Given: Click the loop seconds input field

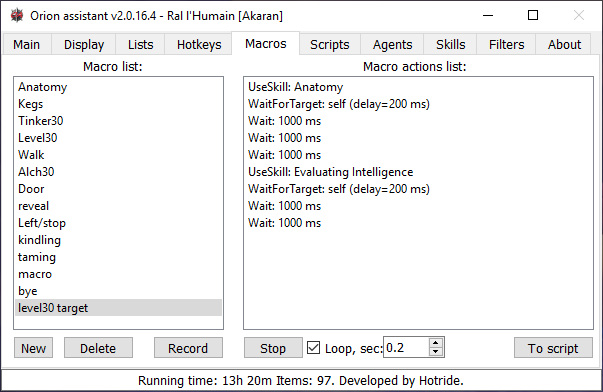Looking at the screenshot, I should pyautogui.click(x=406, y=347).
